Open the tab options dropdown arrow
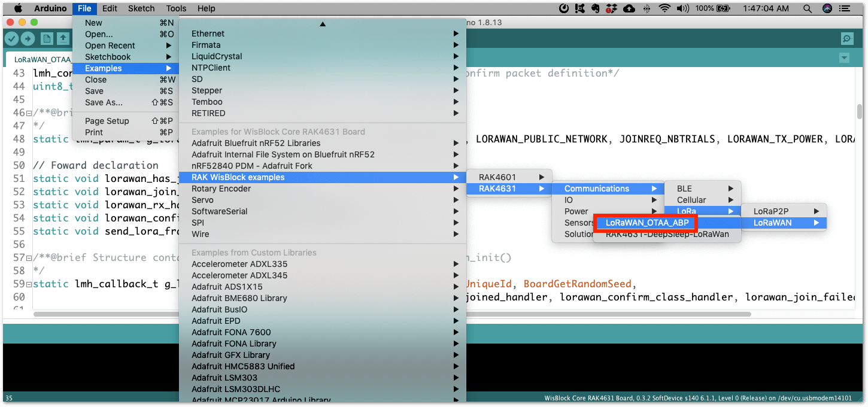The width and height of the screenshot is (868, 407). coord(844,57)
